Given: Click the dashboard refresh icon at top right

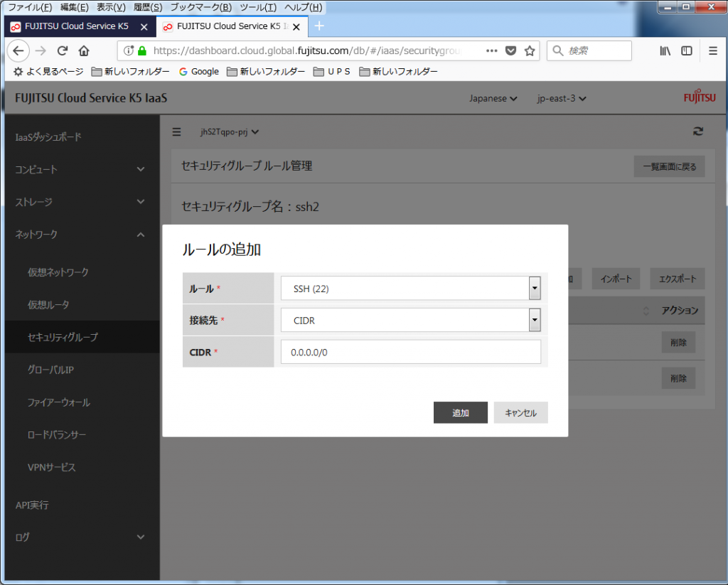Looking at the screenshot, I should [x=698, y=132].
